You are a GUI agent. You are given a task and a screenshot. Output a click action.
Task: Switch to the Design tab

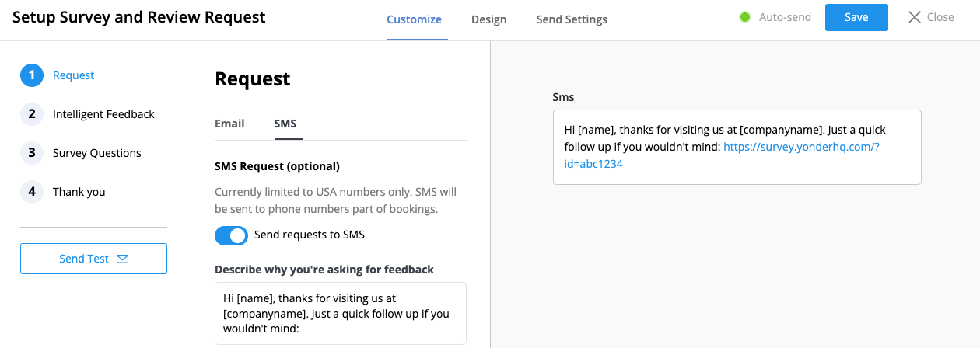(488, 19)
